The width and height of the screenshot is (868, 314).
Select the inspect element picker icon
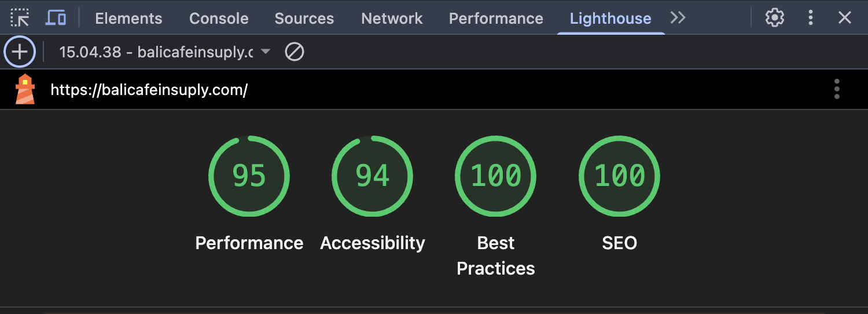pos(20,18)
